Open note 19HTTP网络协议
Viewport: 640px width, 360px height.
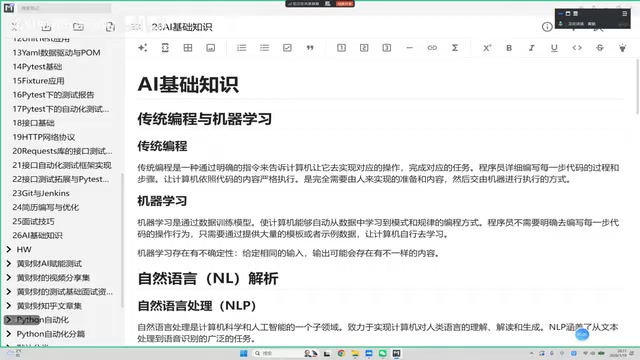coord(44,137)
